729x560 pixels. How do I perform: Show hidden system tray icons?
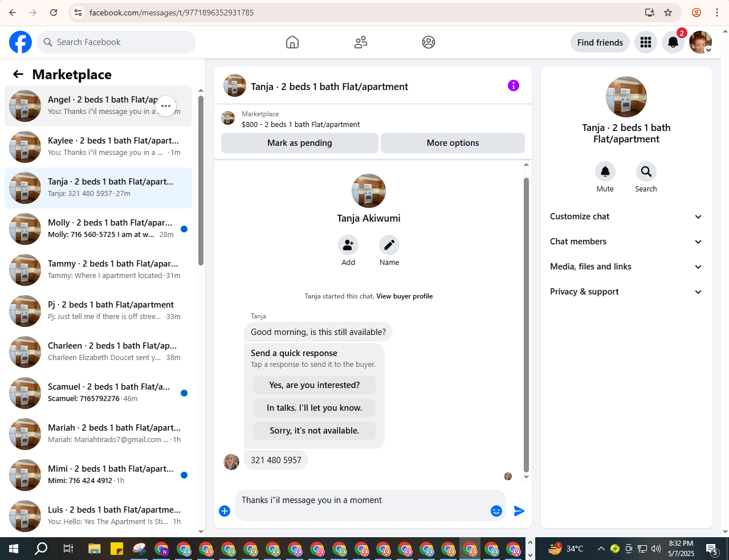point(601,549)
